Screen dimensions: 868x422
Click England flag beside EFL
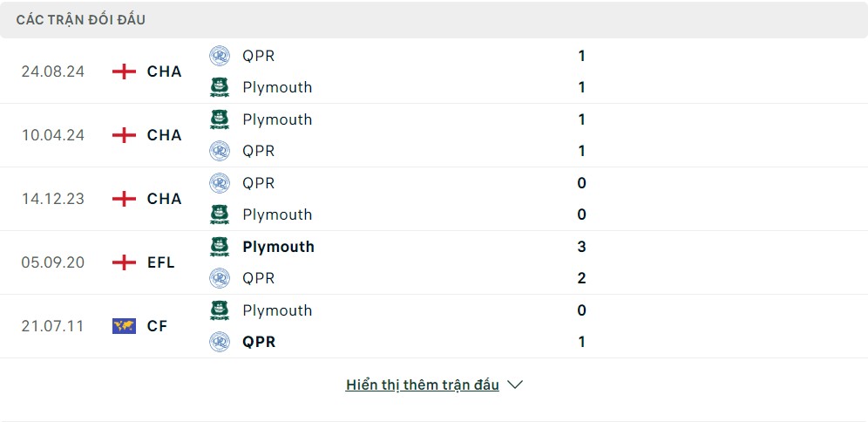click(x=124, y=262)
